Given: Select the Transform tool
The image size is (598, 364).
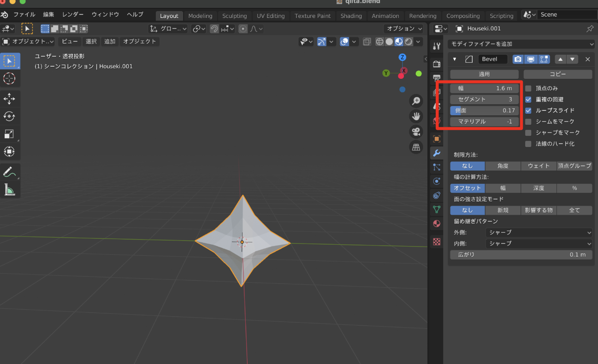Looking at the screenshot, I should tap(10, 151).
